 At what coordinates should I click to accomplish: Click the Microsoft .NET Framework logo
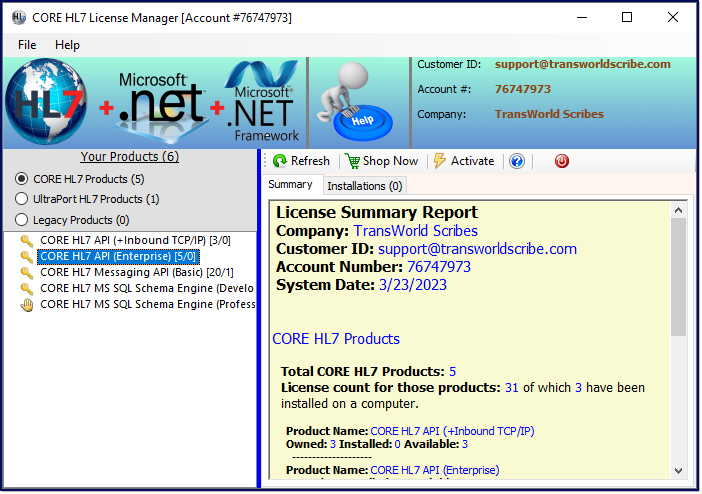263,101
